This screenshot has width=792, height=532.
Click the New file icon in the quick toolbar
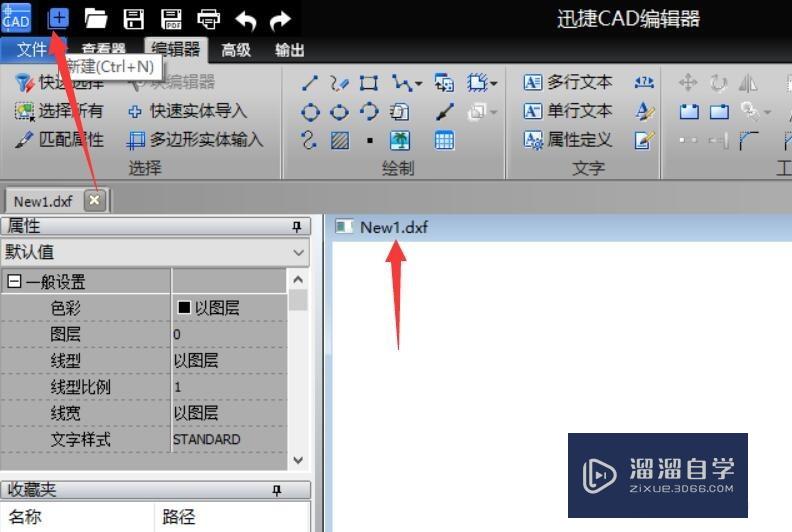point(58,19)
